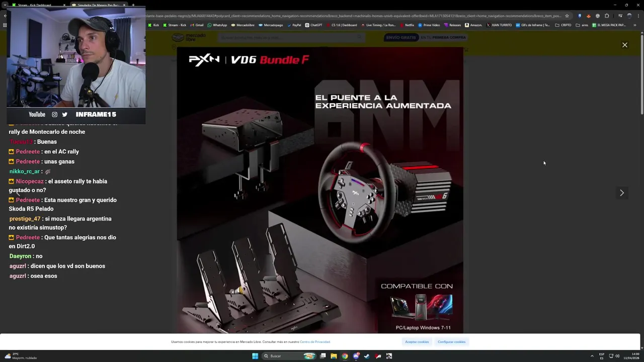Open the ChatGPT bookmark
Viewport: 644px width, 362px height.
coord(313,25)
